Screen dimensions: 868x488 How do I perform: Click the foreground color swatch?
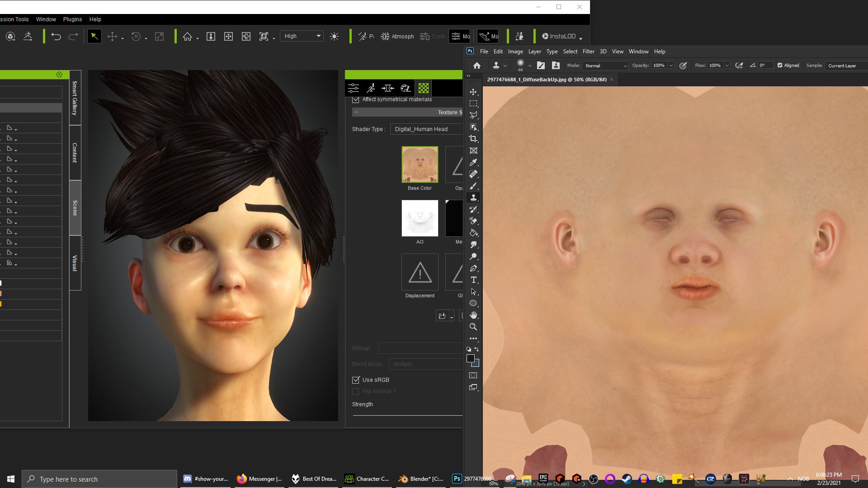[470, 358]
